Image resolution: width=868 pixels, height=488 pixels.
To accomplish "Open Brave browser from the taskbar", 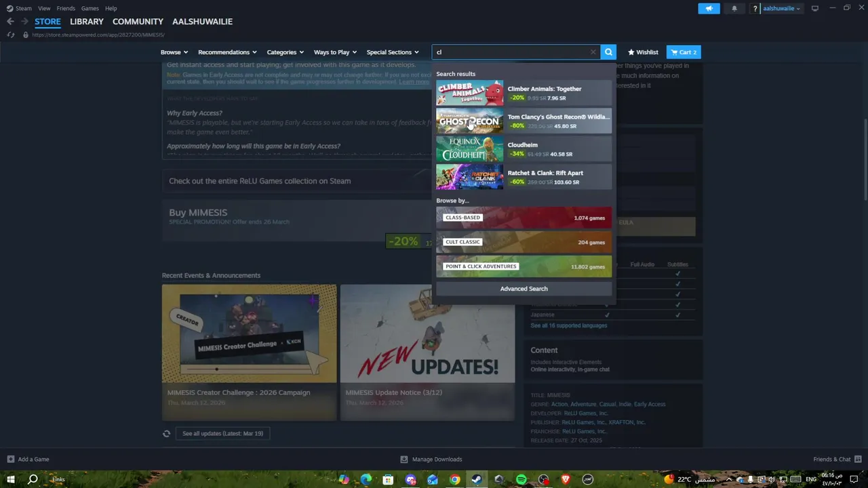I will 566,479.
